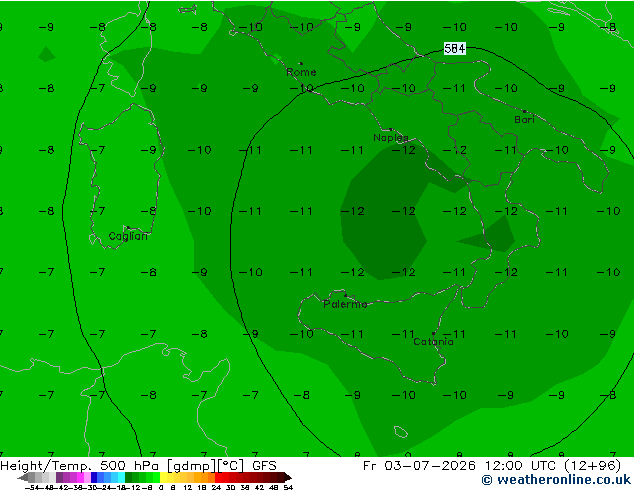634x490 pixels.
Task: Open the weatheronline.co.uk copyright link
Action: pyautogui.click(x=556, y=480)
